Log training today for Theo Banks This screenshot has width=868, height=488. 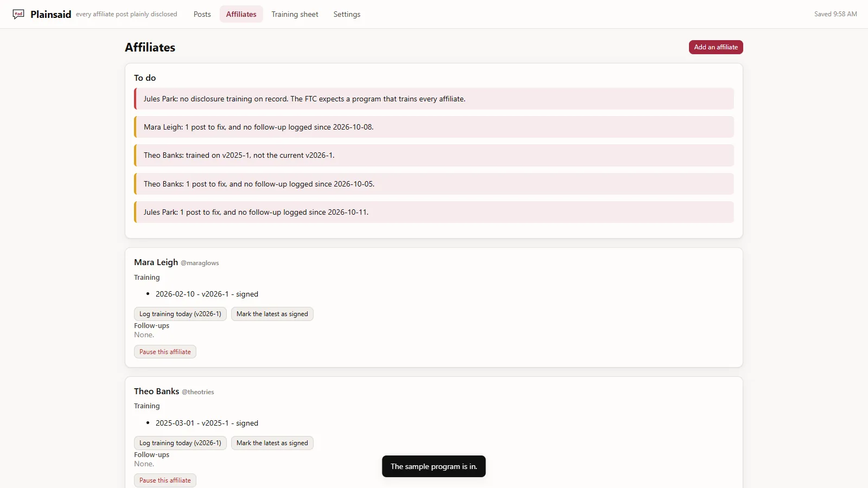coord(180,443)
